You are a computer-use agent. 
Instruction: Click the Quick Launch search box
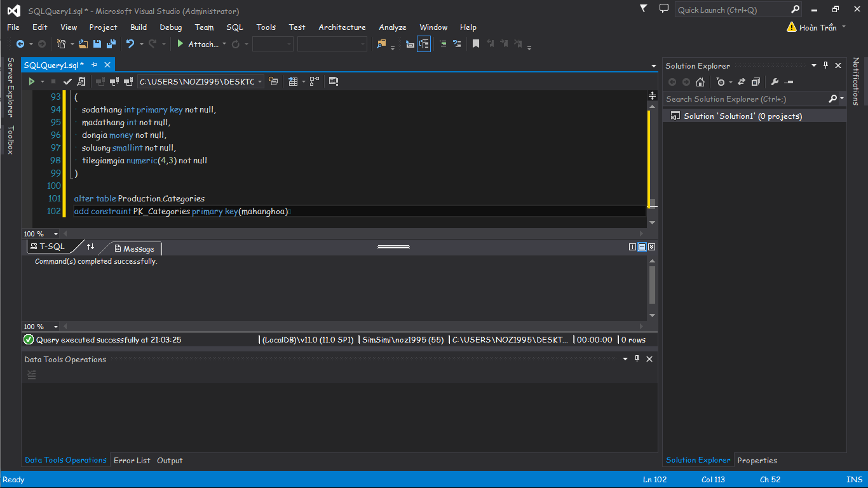731,10
